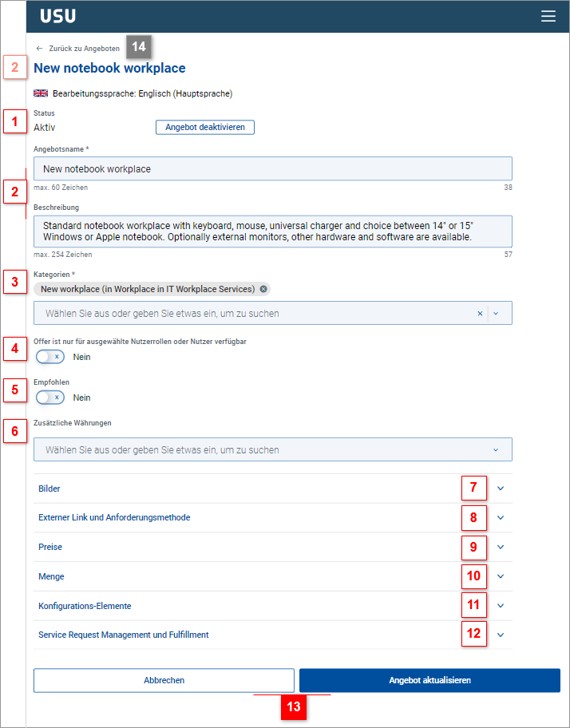Screen dimensions: 570x728
Task: Open the hamburger menu in the header
Action: [x=548, y=16]
